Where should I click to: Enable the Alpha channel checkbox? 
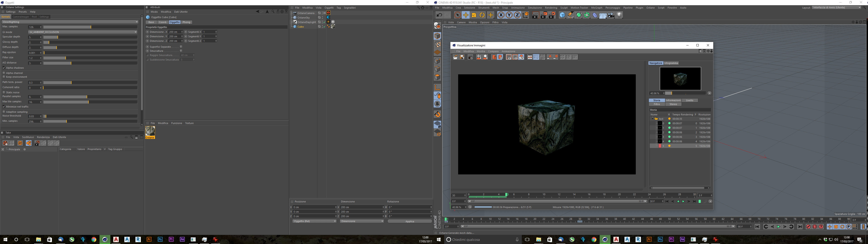4,73
